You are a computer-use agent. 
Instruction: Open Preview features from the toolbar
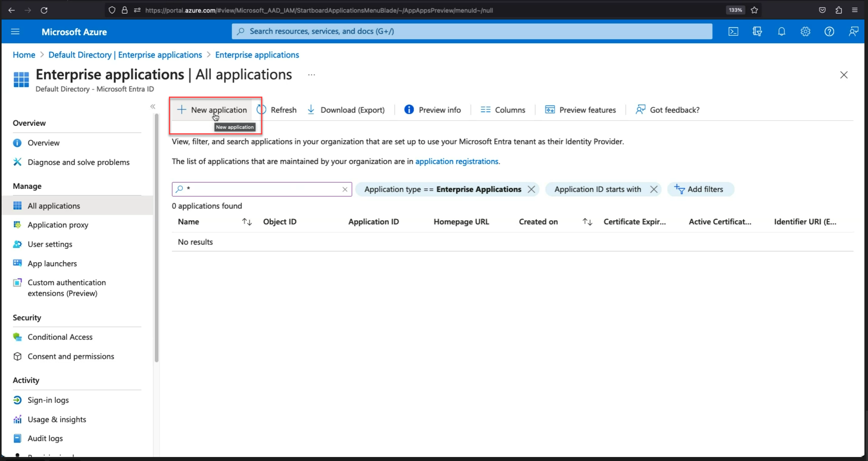point(581,109)
